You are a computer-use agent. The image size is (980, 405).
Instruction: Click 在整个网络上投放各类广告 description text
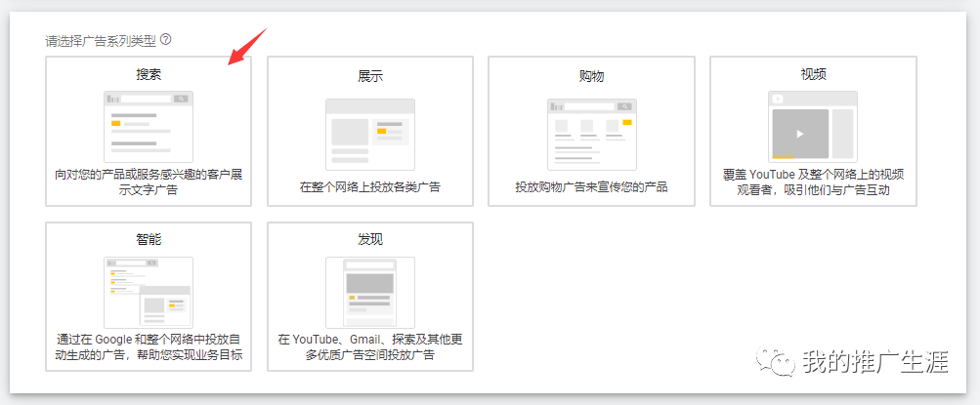coord(370,186)
